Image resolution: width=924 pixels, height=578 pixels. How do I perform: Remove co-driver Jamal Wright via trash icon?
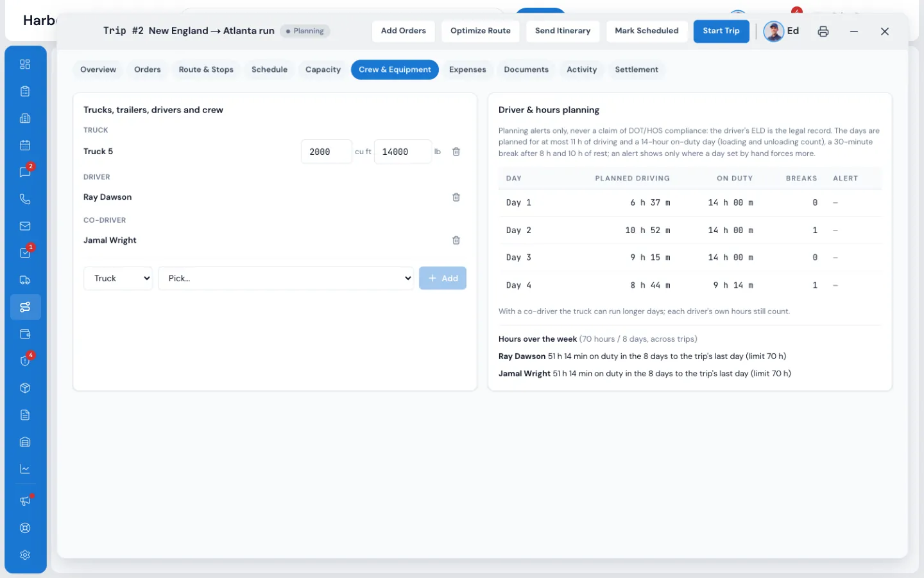coord(456,240)
